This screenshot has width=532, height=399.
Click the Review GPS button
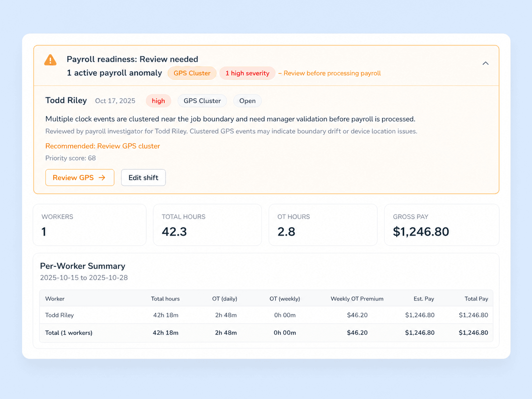[x=80, y=177]
